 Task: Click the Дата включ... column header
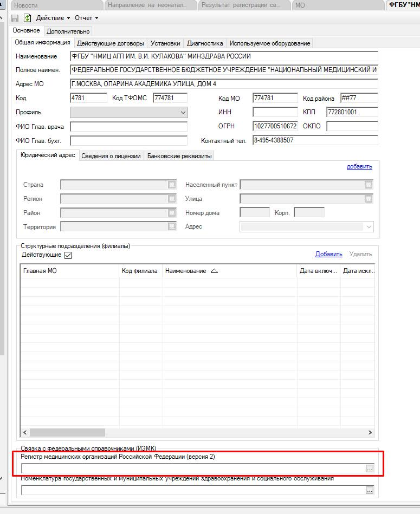[318, 271]
